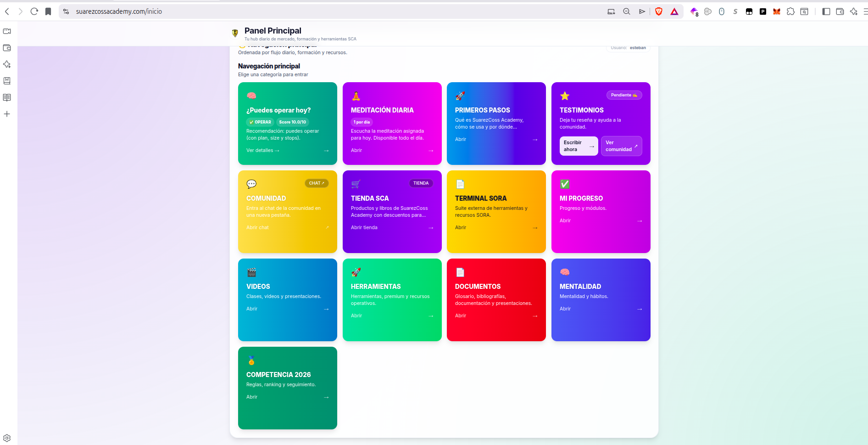The width and height of the screenshot is (868, 445).
Task: Open Ver comunidad link
Action: pos(621,146)
